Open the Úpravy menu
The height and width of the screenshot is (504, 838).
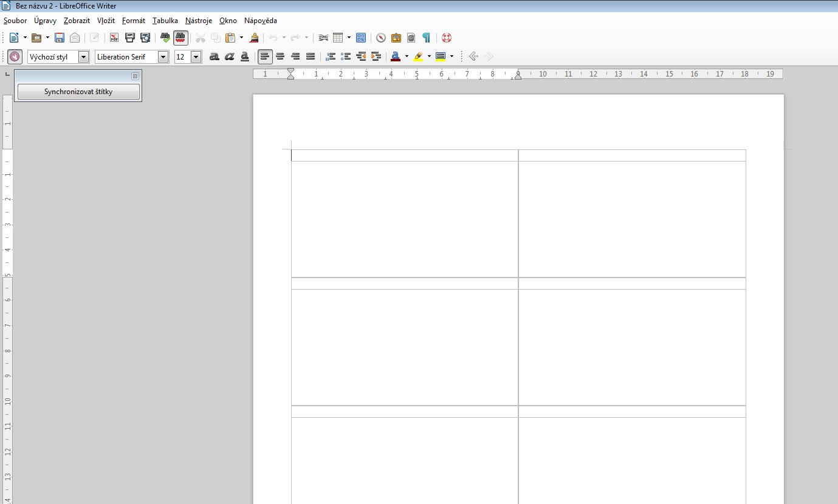click(x=46, y=21)
